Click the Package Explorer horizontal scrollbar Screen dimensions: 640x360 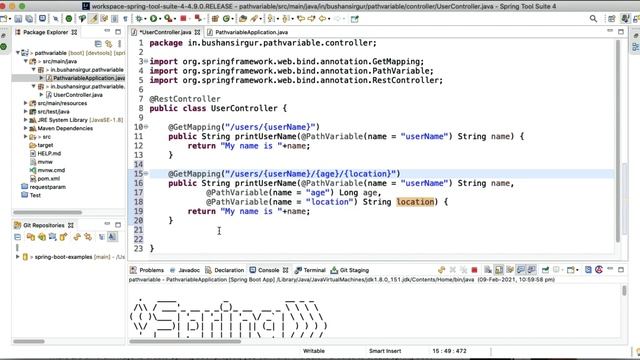tap(47, 212)
